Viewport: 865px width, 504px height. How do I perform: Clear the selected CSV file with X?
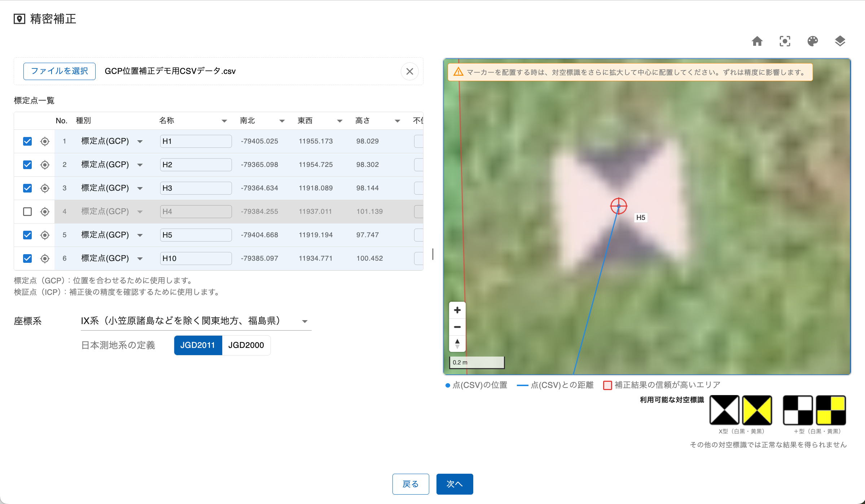click(x=409, y=71)
